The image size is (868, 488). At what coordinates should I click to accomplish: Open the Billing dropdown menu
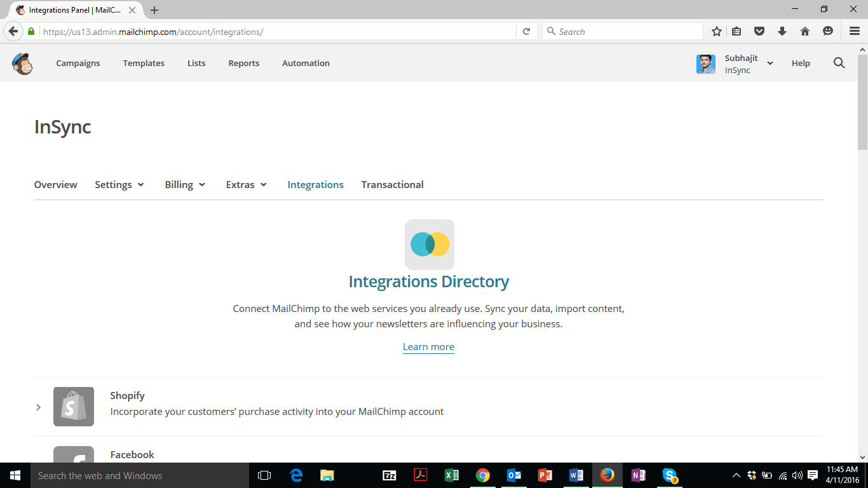coord(185,184)
